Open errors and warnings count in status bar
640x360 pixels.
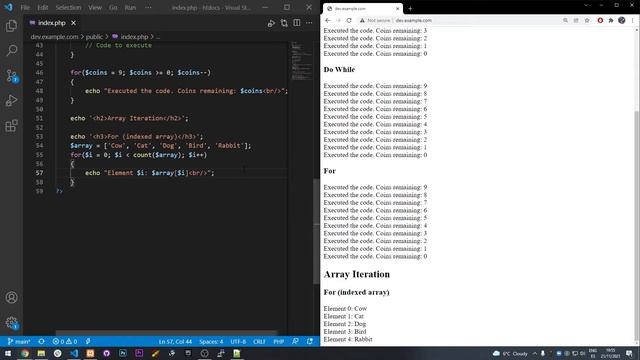tap(64, 341)
